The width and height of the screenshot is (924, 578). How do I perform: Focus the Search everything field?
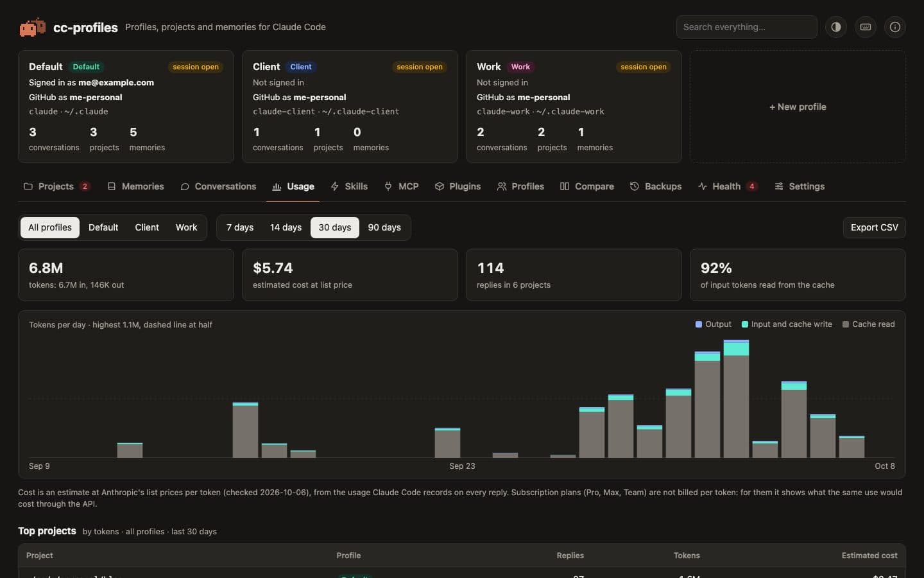pyautogui.click(x=746, y=27)
